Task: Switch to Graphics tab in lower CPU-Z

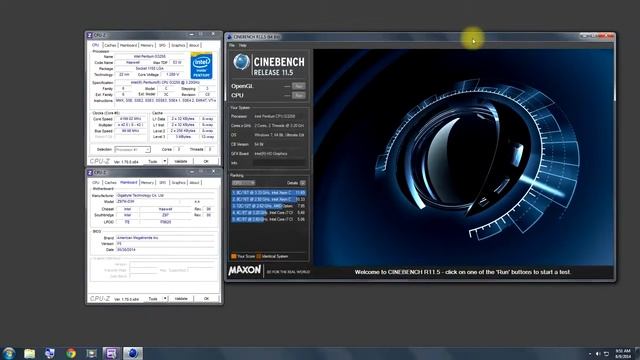Action: pyautogui.click(x=178, y=182)
